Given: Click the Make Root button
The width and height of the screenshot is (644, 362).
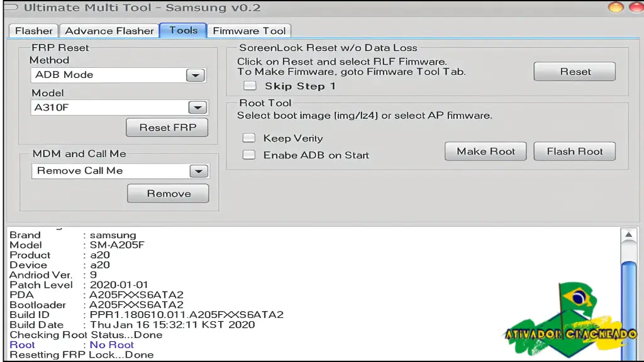Looking at the screenshot, I should coord(486,151).
